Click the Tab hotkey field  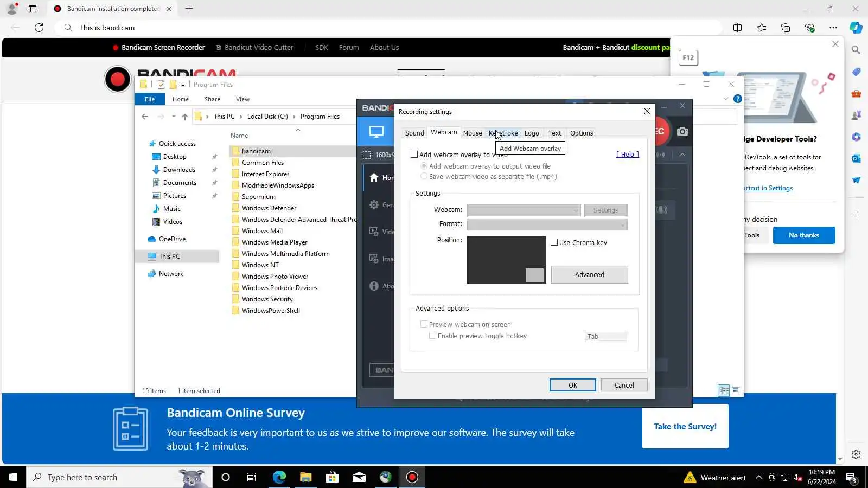click(x=606, y=337)
